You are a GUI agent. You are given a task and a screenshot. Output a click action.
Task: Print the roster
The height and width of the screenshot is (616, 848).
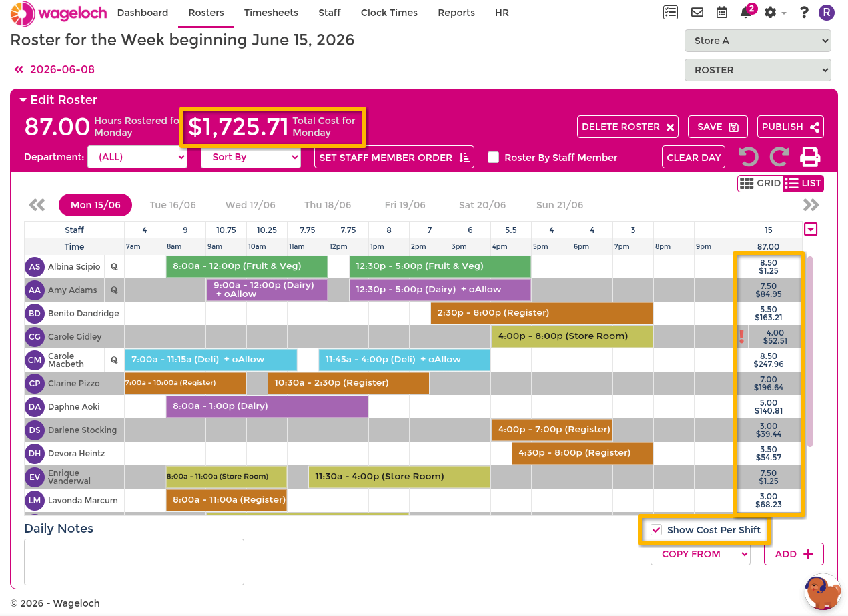pyautogui.click(x=810, y=157)
